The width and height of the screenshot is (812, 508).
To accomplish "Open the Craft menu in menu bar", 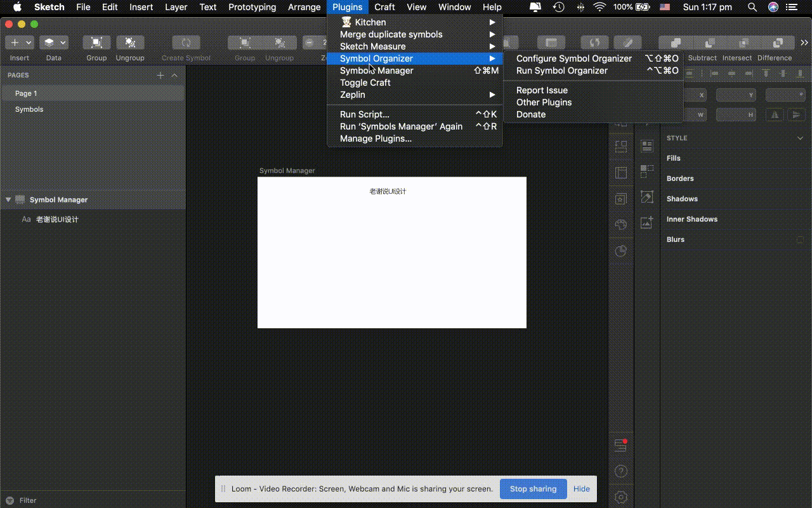I will click(x=384, y=7).
